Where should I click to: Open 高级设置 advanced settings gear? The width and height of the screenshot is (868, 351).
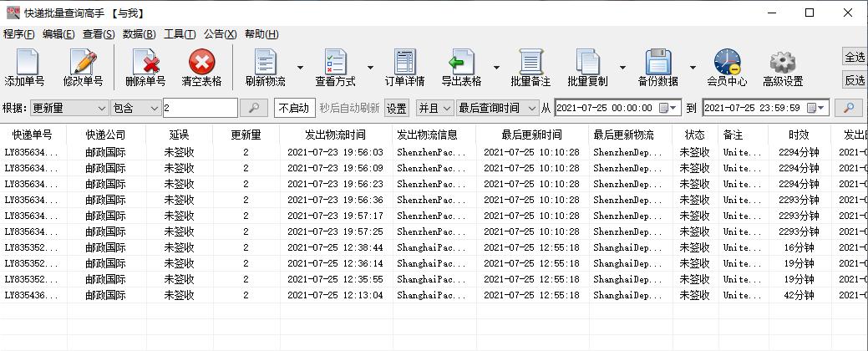click(x=783, y=67)
